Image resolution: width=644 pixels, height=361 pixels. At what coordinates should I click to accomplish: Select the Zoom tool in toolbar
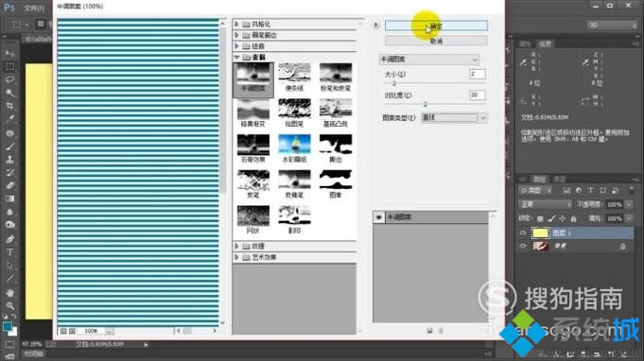9,305
